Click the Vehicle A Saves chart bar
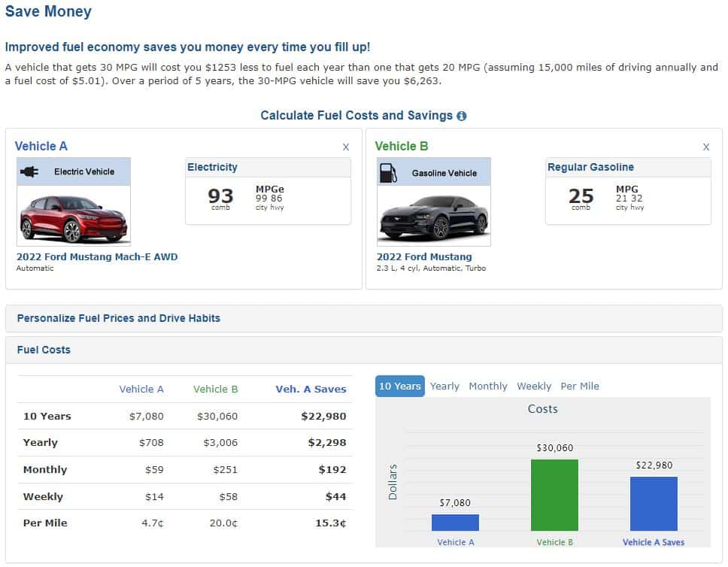 (x=654, y=504)
